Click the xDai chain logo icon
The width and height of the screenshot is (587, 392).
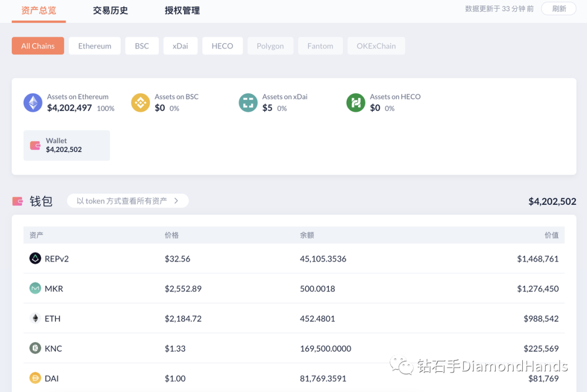248,103
